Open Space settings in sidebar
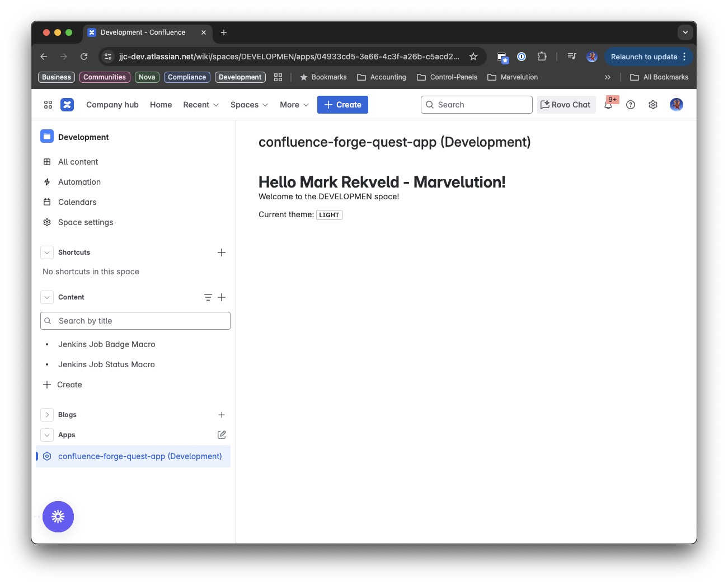Viewport: 728px width, 585px height. coord(86,222)
